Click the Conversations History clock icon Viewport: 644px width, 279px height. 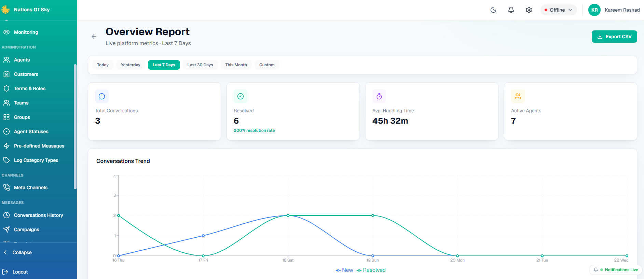6,215
